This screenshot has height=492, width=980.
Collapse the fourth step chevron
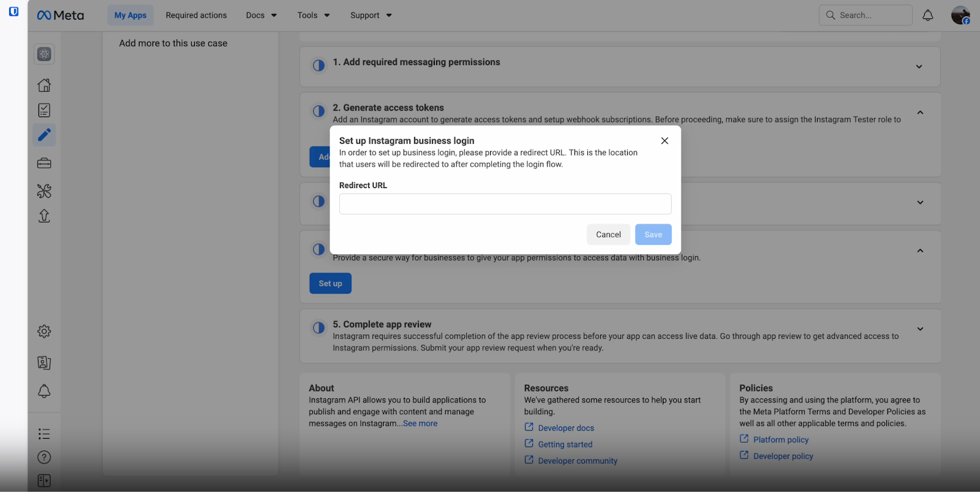(920, 251)
